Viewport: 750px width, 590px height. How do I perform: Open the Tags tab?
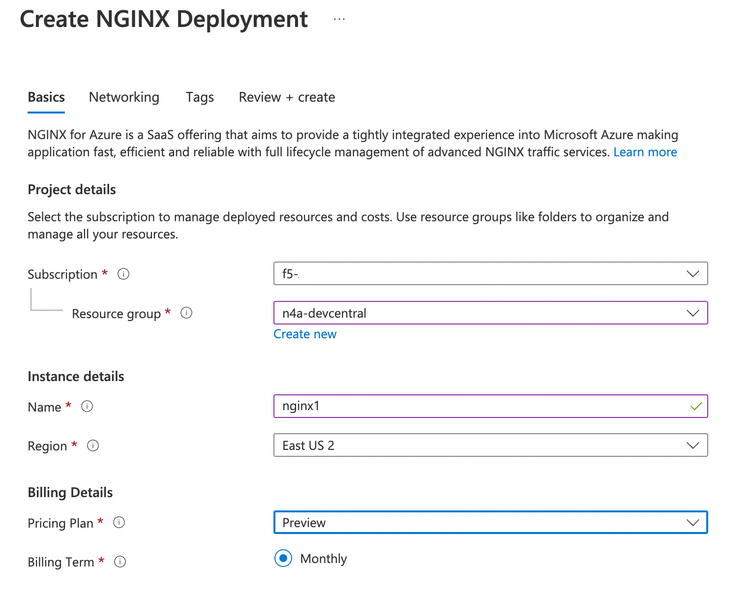coord(200,97)
